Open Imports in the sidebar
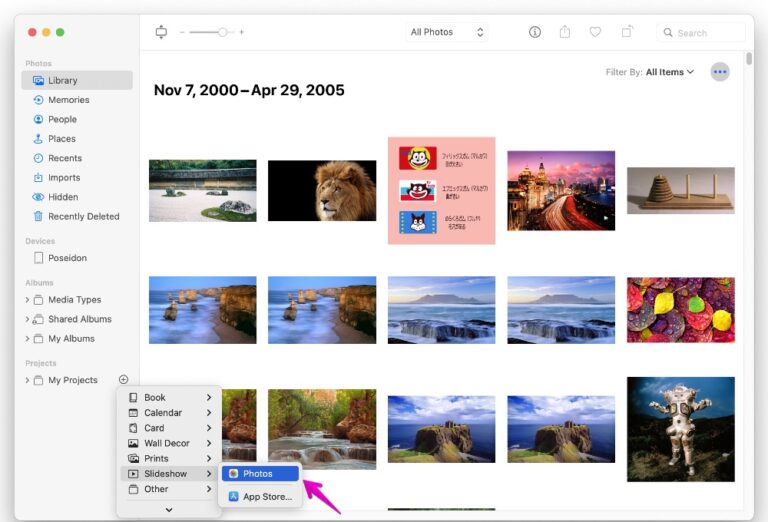768x522 pixels. 64,178
